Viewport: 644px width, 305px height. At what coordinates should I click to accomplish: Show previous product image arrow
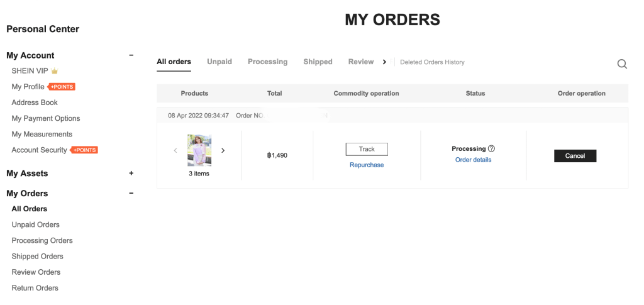click(x=175, y=151)
